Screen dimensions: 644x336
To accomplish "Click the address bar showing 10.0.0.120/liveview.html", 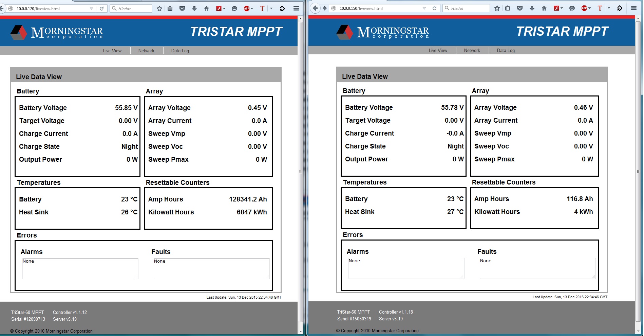I will pyautogui.click(x=51, y=9).
